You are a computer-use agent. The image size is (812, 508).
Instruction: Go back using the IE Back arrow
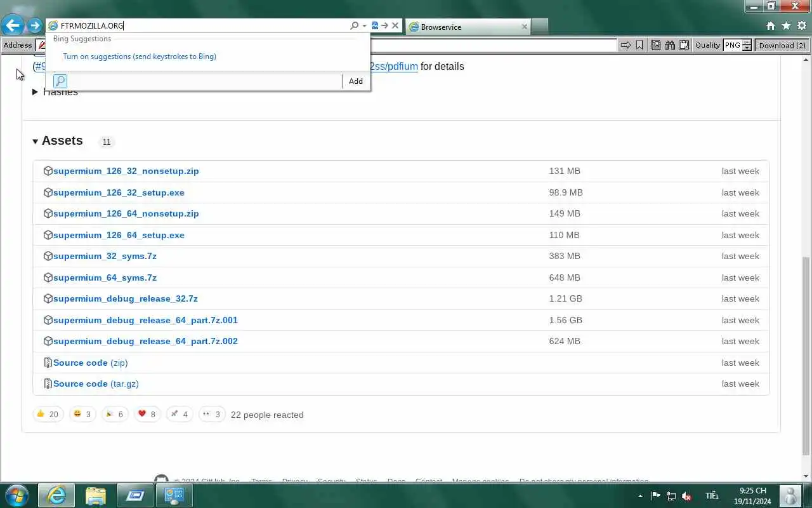pyautogui.click(x=13, y=25)
